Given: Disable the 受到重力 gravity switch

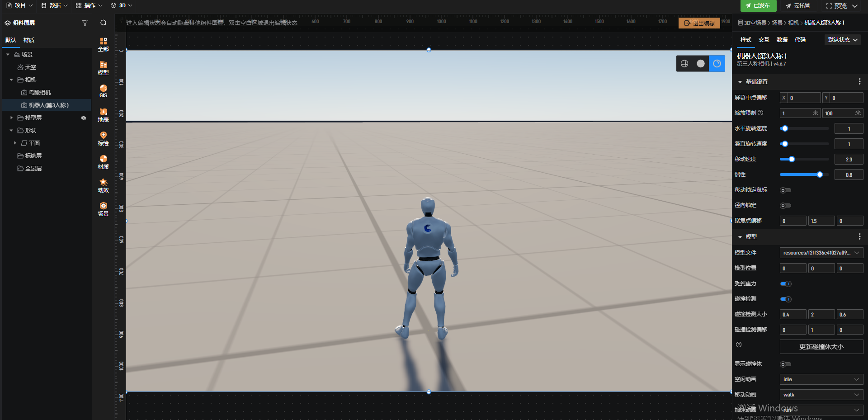Looking at the screenshot, I should [786, 284].
